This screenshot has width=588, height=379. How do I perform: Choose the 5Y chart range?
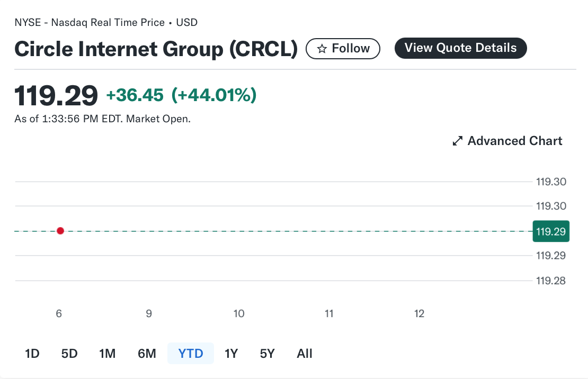pyautogui.click(x=268, y=354)
